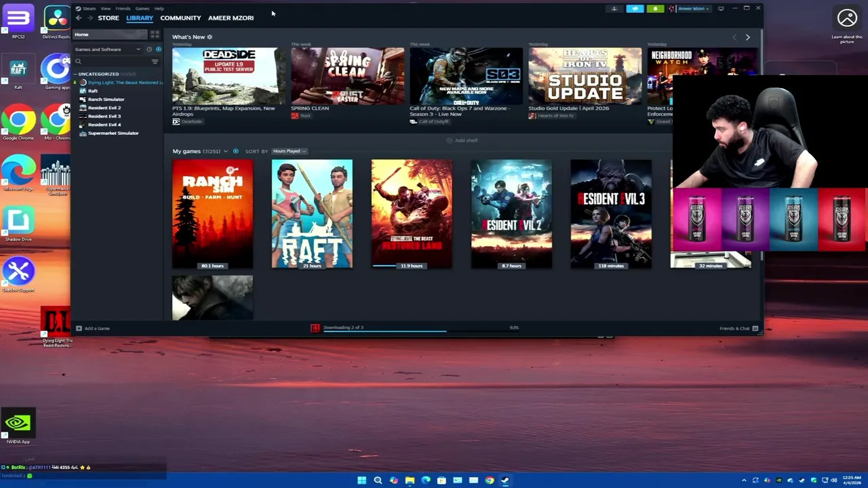
Task: Open the Ranch Sim game cover
Action: pos(212,213)
